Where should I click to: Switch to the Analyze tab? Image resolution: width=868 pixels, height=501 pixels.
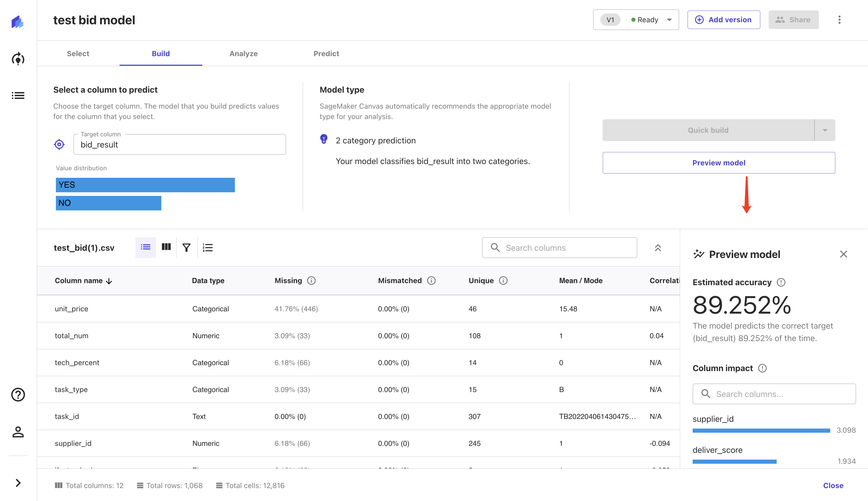coord(243,54)
